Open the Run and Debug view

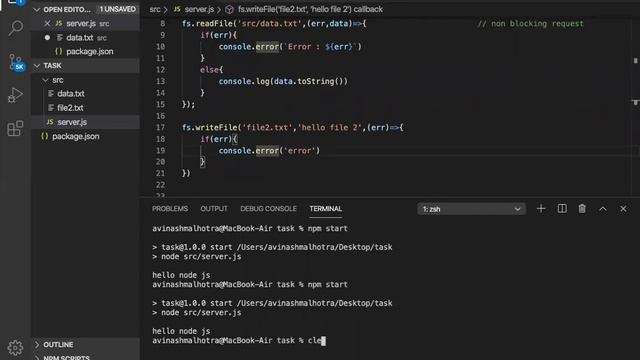[x=16, y=95]
